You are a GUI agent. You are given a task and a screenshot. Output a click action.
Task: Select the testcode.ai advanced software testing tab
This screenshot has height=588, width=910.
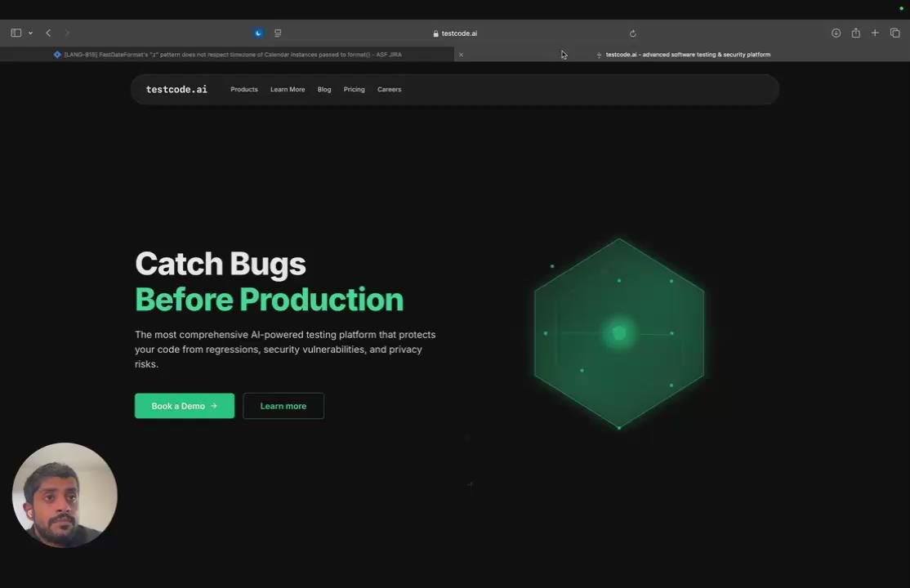point(683,55)
